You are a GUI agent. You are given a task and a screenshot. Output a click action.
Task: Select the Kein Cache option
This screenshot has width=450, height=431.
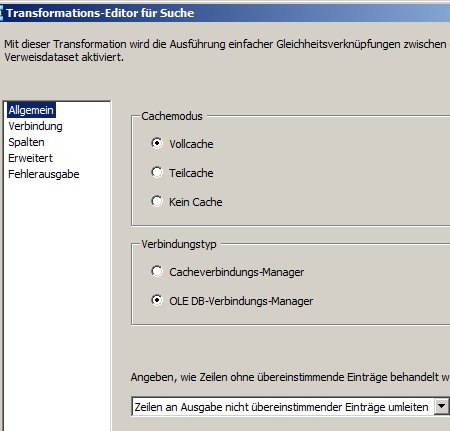pos(157,201)
